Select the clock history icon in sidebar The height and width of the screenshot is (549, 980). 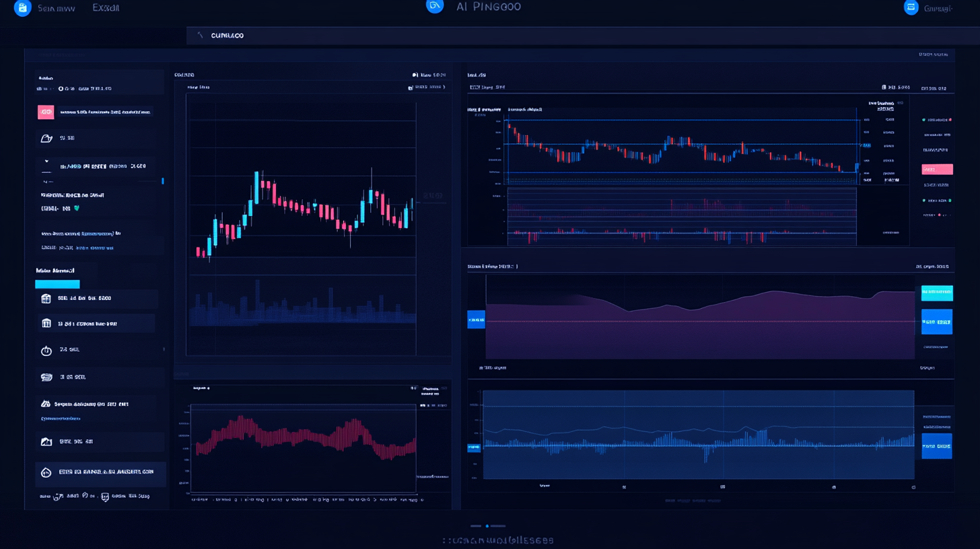click(x=46, y=350)
